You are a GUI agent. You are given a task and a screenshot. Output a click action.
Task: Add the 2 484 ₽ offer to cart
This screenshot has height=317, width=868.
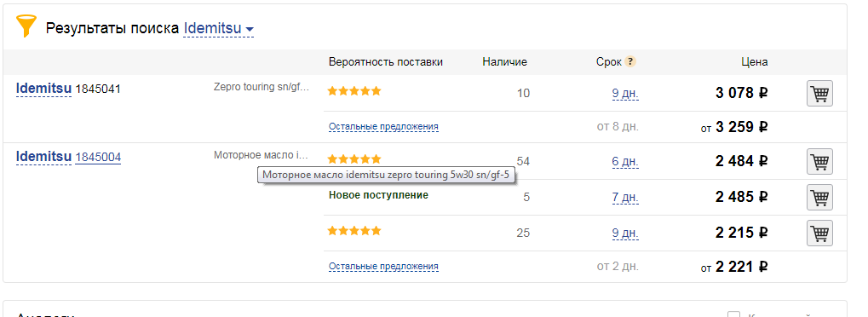(x=819, y=161)
